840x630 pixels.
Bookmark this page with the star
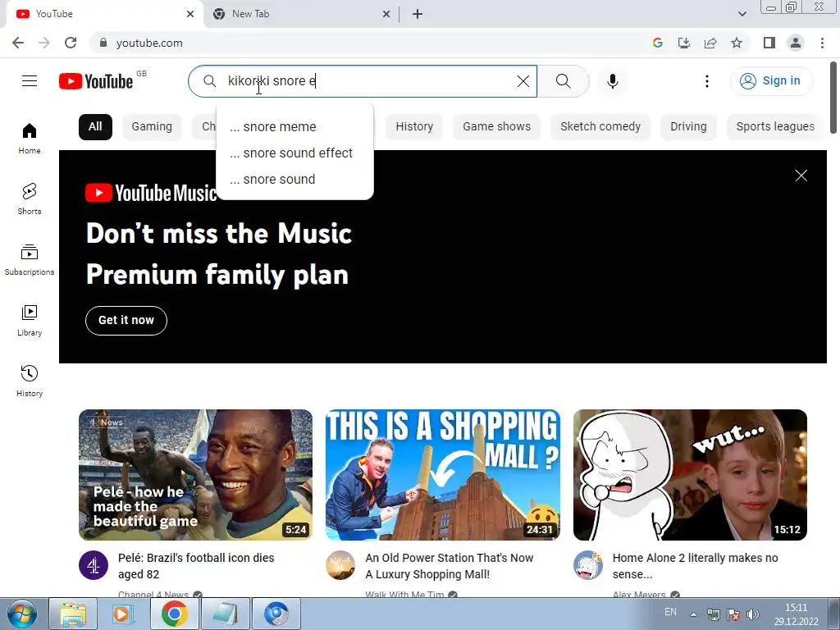click(x=737, y=43)
